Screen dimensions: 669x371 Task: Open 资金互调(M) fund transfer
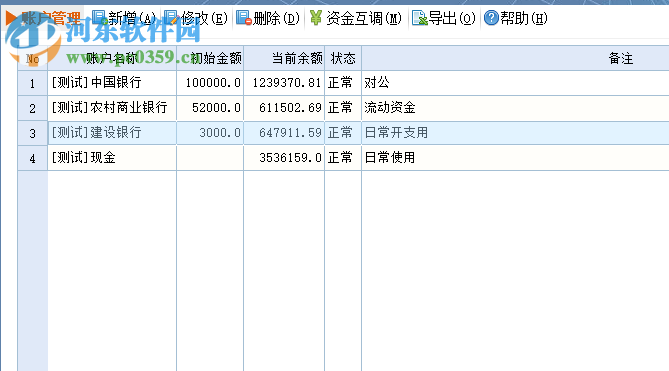click(355, 18)
